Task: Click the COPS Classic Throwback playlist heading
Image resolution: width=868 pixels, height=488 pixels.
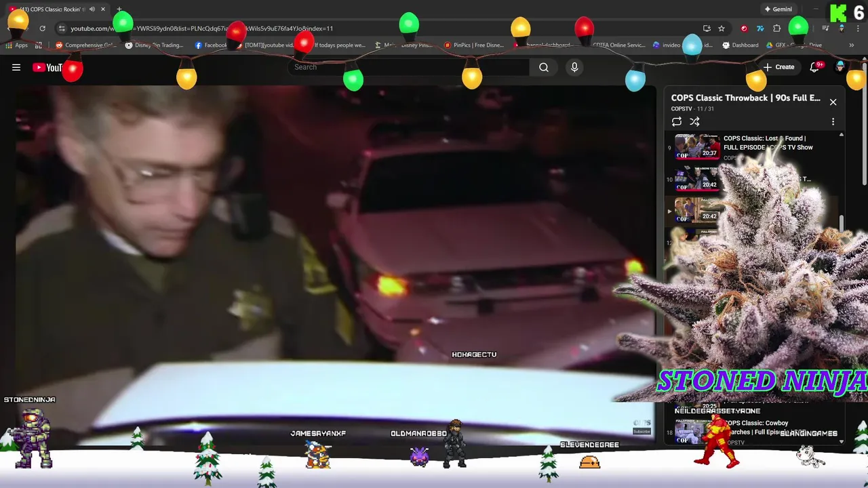Action: [x=745, y=98]
